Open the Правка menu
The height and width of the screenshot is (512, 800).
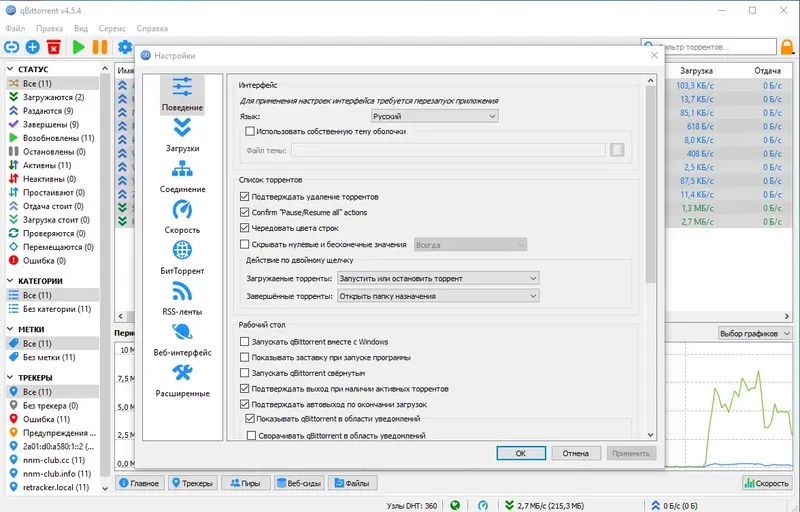pyautogui.click(x=49, y=29)
